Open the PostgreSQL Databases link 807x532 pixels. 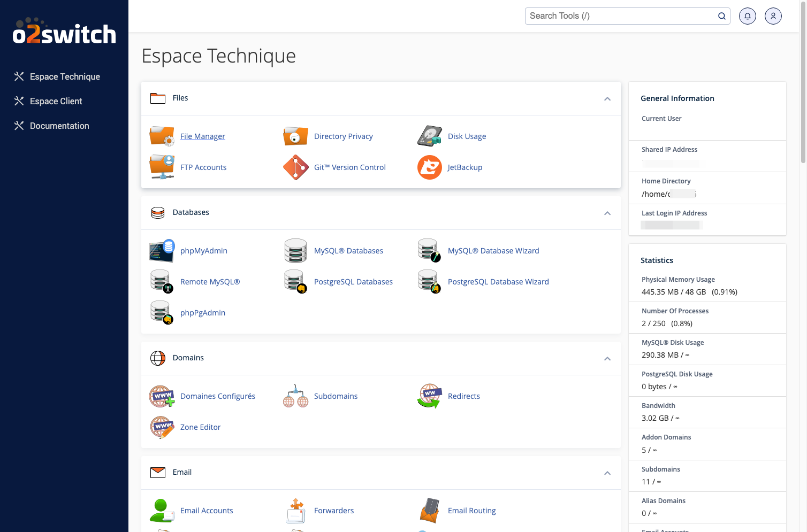coord(353,282)
